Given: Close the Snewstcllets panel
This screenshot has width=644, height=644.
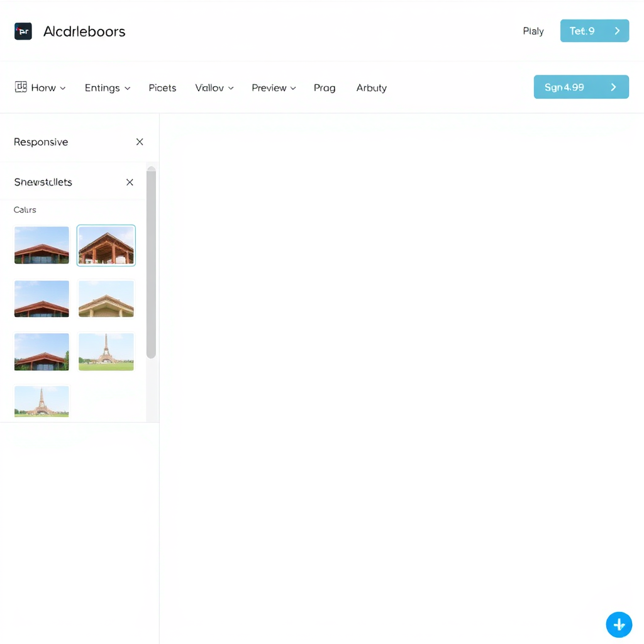Looking at the screenshot, I should pos(130,182).
